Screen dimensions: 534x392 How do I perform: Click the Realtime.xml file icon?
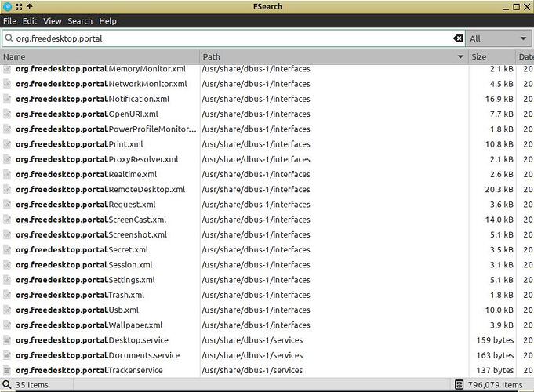coord(7,174)
